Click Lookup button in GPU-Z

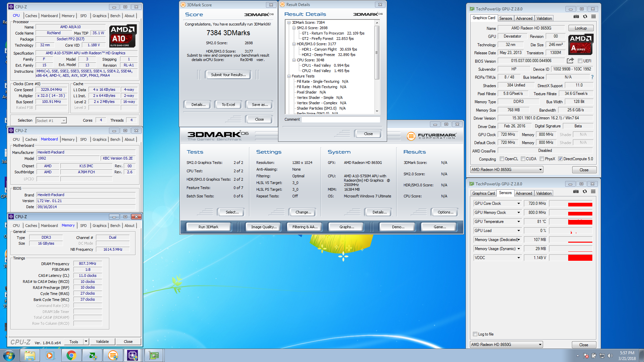point(581,28)
